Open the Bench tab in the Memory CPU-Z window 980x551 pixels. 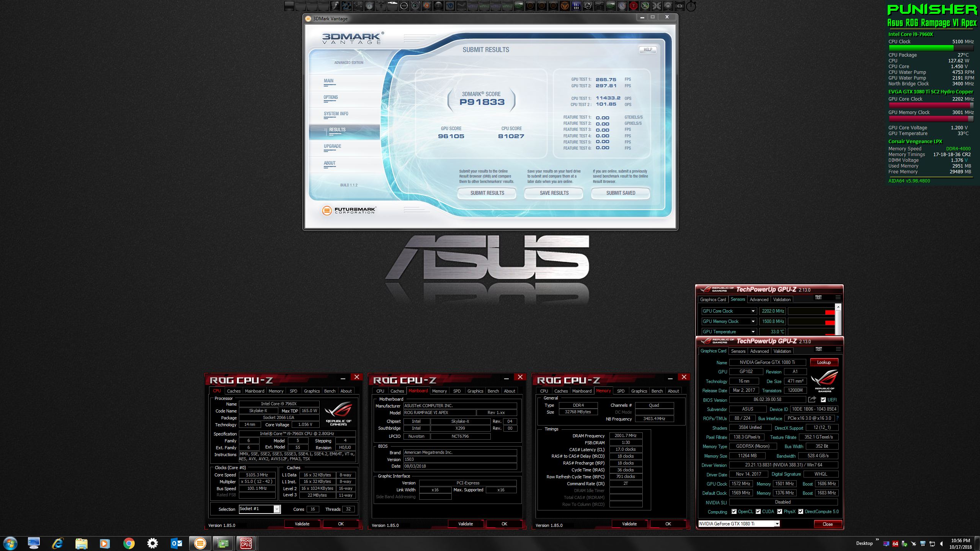pos(657,391)
